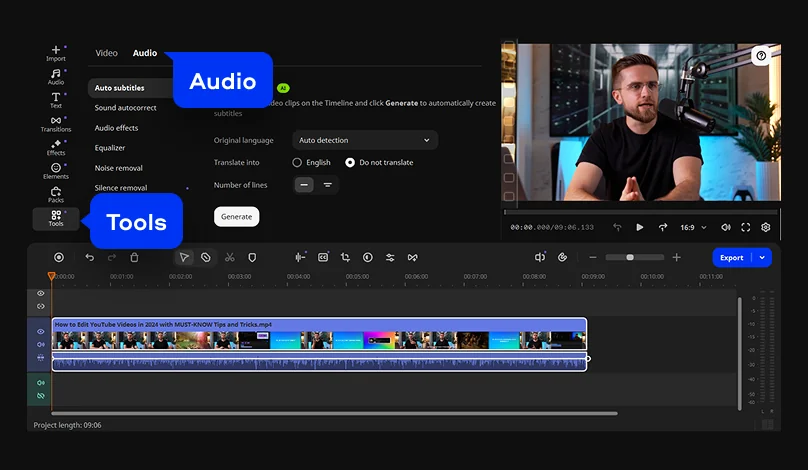Screen dimensions: 808x470
Task: Click the undo arrow in timeline toolbar
Action: (89, 257)
